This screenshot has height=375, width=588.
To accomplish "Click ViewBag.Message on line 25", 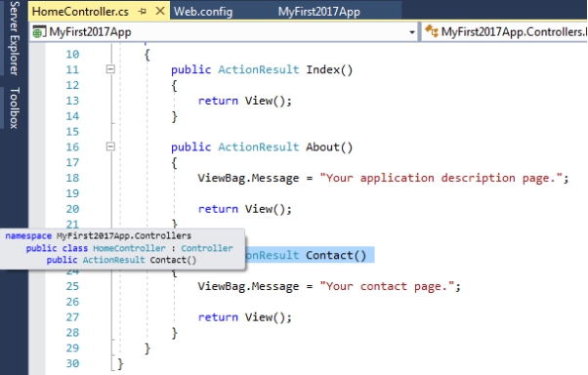I will click(248, 286).
